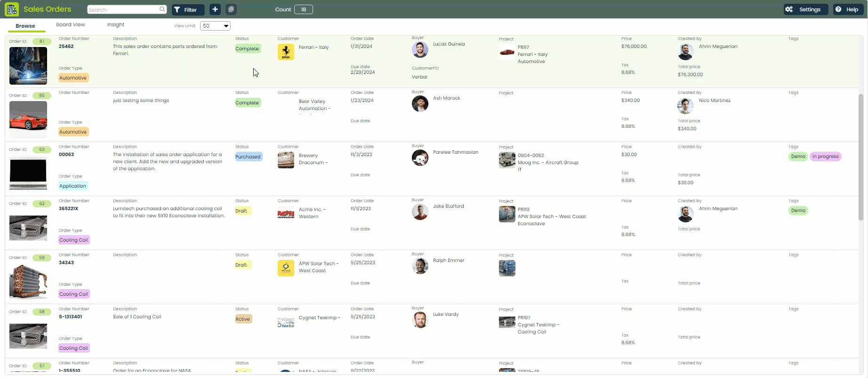Click buyer Jake Stafford's avatar

(420, 212)
